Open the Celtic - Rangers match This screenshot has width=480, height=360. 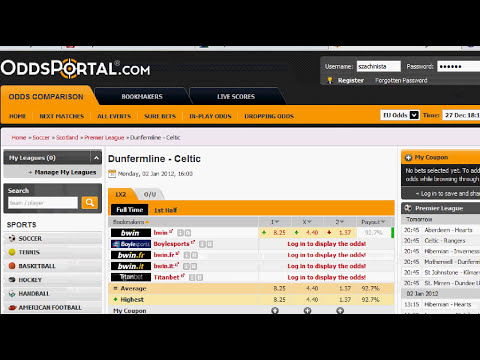pos(445,241)
